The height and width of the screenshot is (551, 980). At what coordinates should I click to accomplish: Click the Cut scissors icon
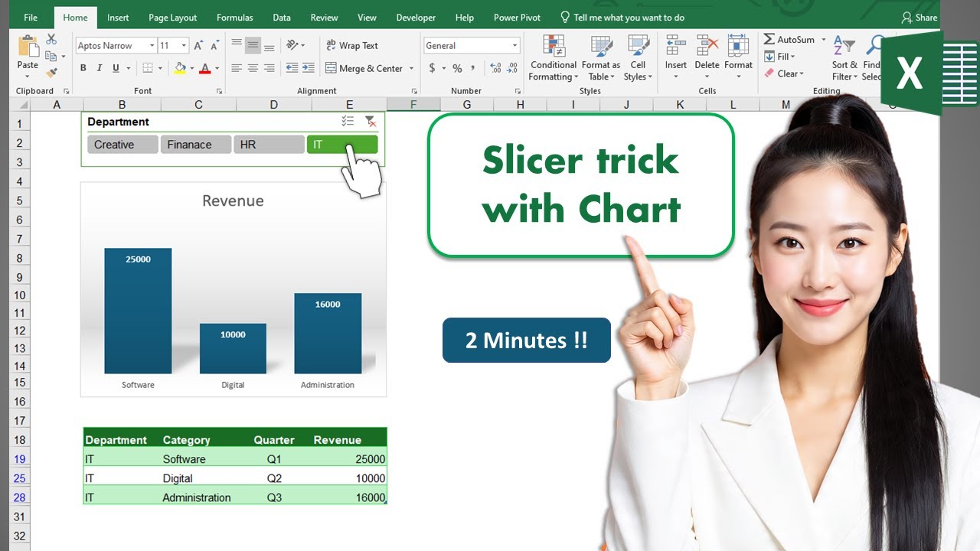click(x=51, y=39)
